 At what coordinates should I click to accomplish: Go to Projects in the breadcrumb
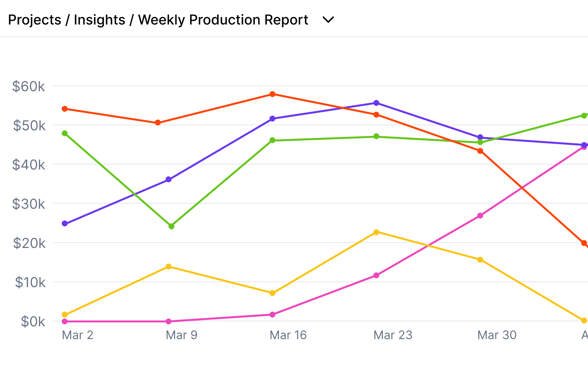pos(34,20)
